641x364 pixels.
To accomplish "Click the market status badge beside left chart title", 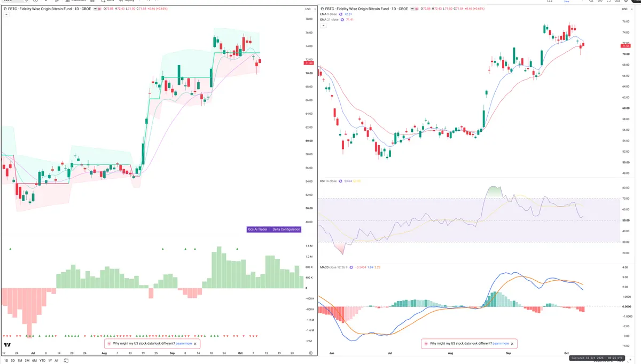I will pyautogui.click(x=97, y=9).
